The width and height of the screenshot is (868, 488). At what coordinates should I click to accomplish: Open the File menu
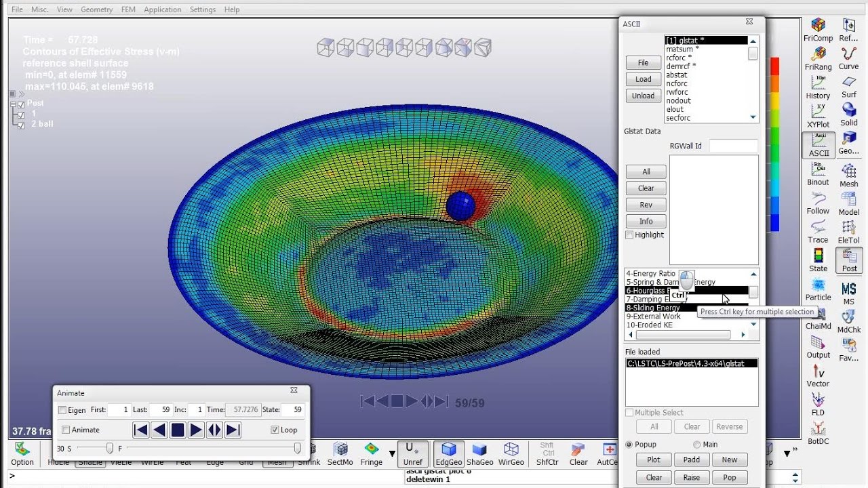[17, 9]
